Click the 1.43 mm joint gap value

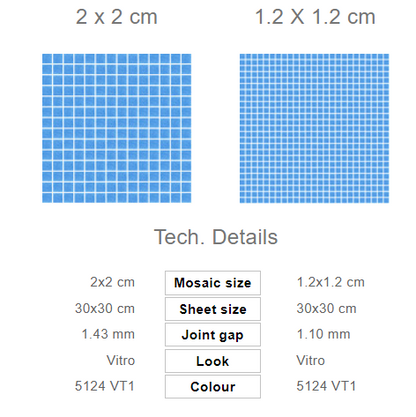point(108,334)
